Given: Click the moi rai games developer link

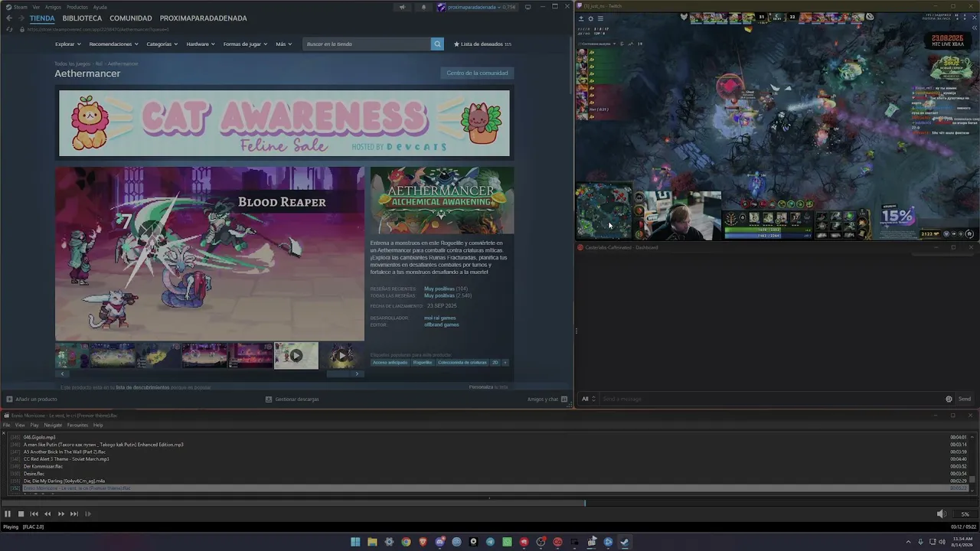Looking at the screenshot, I should point(440,318).
